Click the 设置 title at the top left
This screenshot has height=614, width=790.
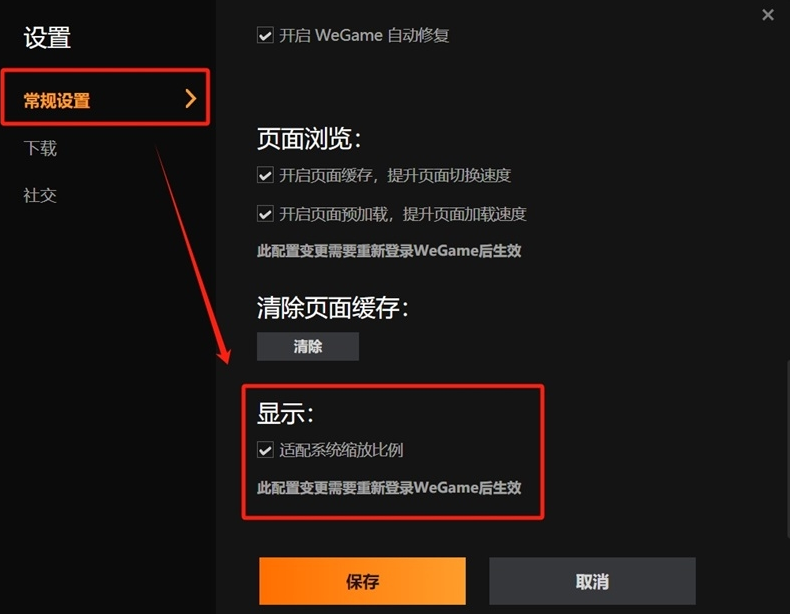click(x=47, y=38)
